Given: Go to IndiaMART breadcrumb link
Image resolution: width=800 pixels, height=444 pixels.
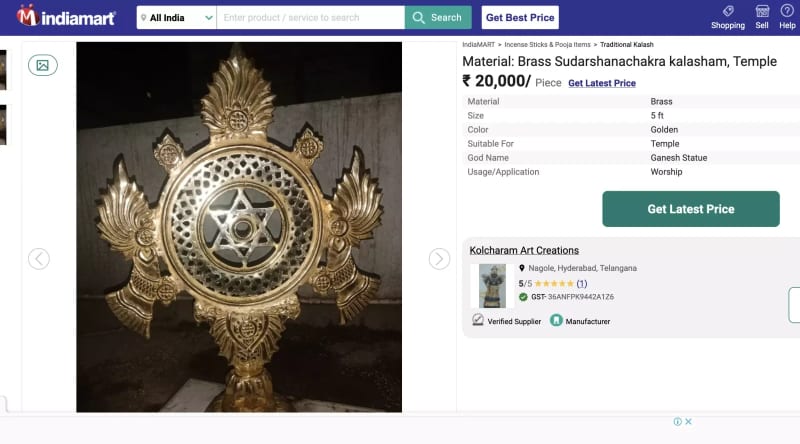Looking at the screenshot, I should coord(479,45).
